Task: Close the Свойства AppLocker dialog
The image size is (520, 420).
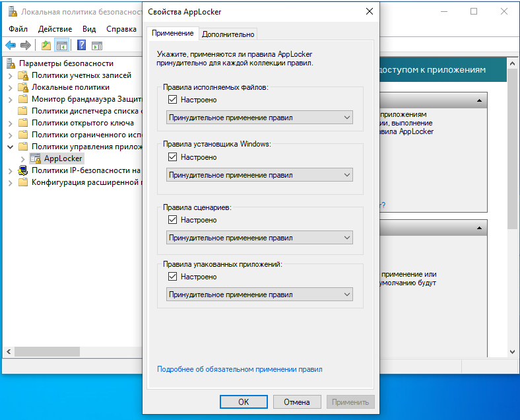Action: [x=370, y=11]
